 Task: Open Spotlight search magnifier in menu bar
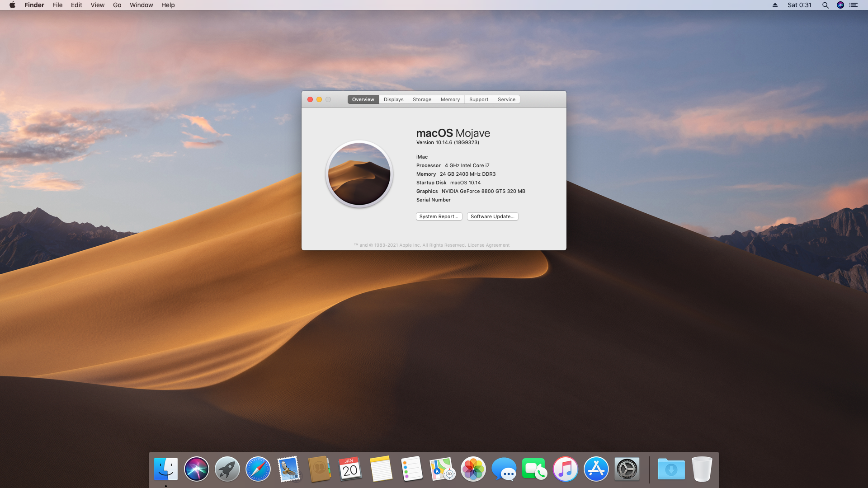pos(825,5)
